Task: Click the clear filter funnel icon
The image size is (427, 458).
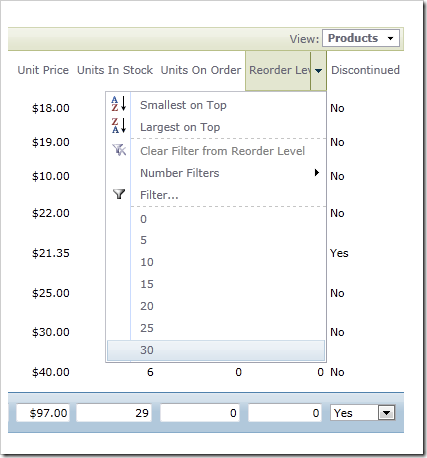Action: pyautogui.click(x=119, y=150)
